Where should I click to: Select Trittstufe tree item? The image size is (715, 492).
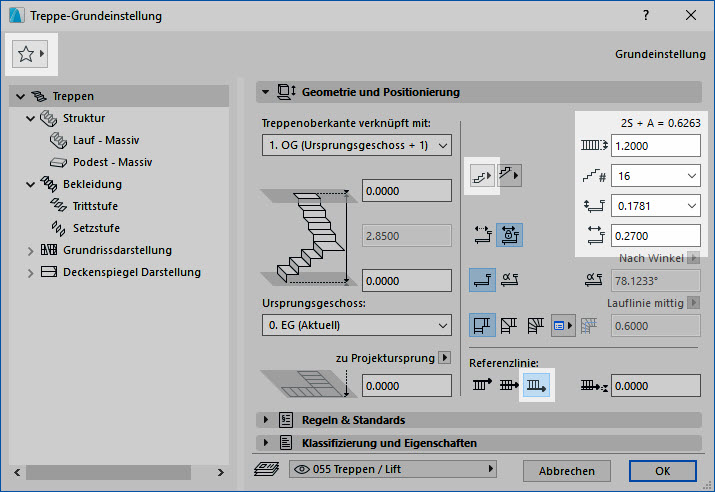pyautogui.click(x=95, y=206)
